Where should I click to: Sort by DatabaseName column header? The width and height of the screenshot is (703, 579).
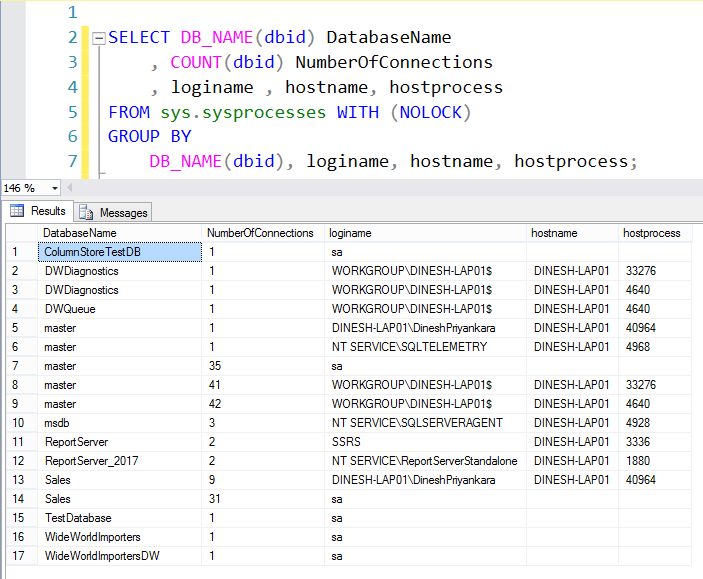pyautogui.click(x=120, y=233)
